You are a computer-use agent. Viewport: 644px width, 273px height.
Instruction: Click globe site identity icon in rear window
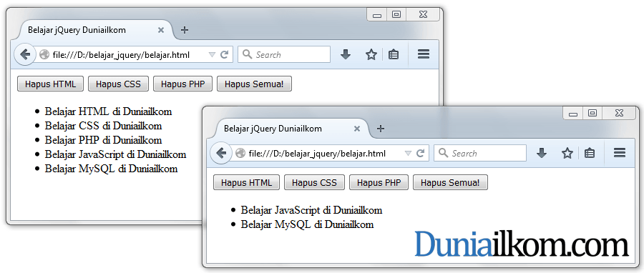click(44, 54)
